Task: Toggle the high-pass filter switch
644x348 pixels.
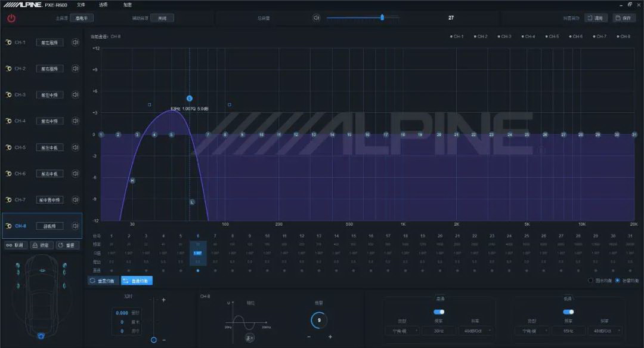Action: [x=439, y=312]
